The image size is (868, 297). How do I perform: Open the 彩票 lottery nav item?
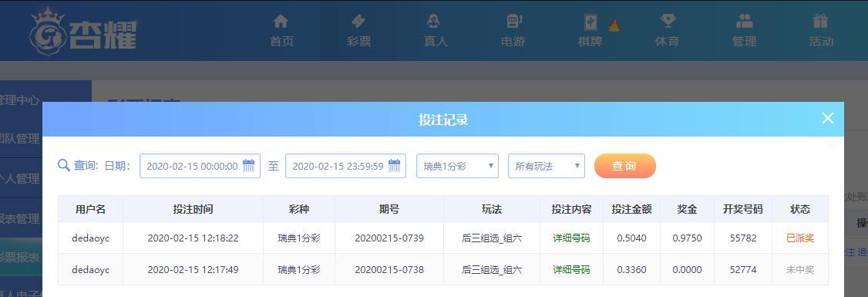(x=358, y=31)
